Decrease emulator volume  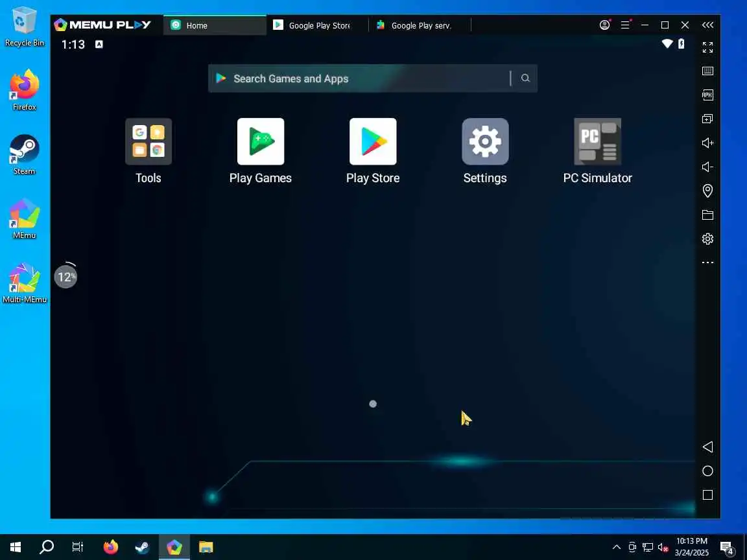[x=707, y=167]
